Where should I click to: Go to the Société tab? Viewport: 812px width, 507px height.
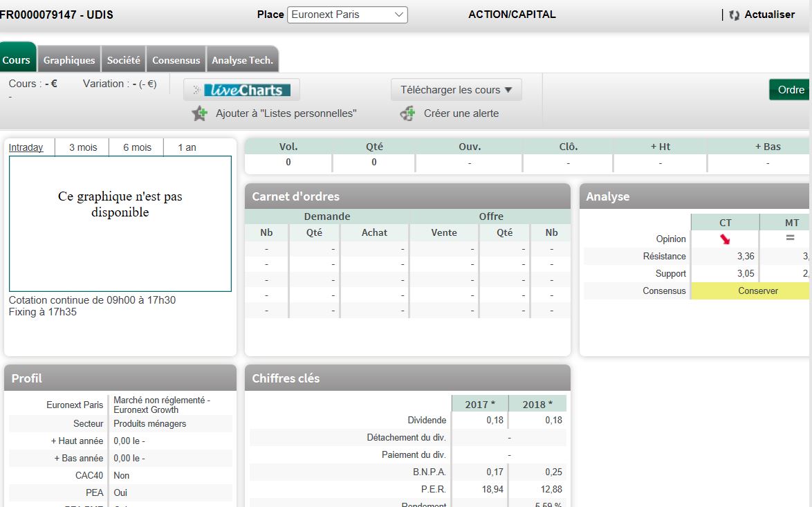(x=124, y=59)
